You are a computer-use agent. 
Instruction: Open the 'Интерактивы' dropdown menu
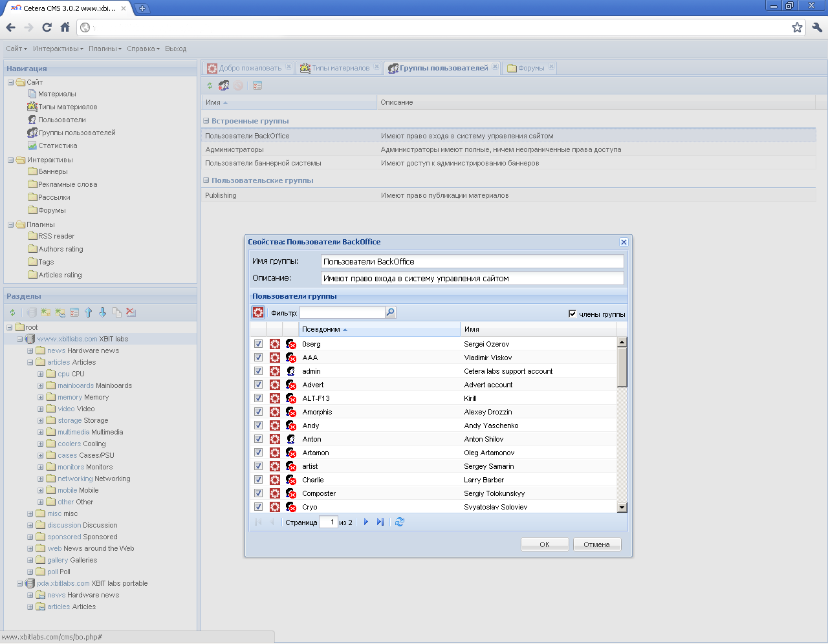click(58, 48)
